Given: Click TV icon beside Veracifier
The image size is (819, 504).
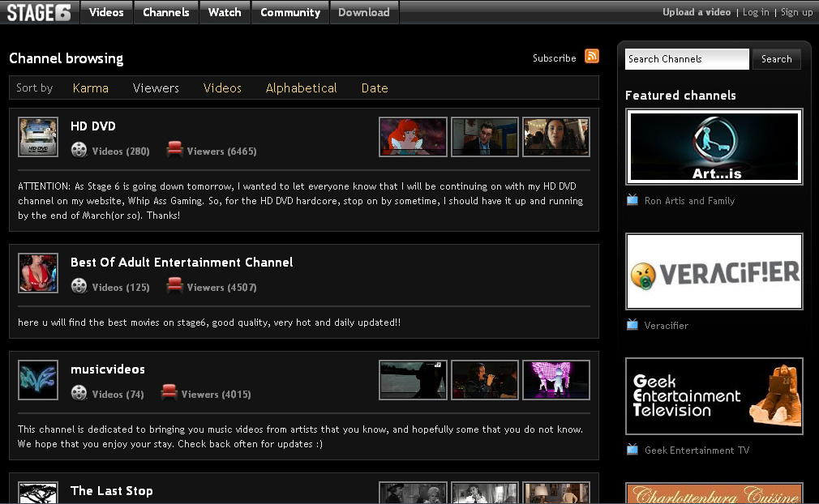Looking at the screenshot, I should click(x=632, y=325).
